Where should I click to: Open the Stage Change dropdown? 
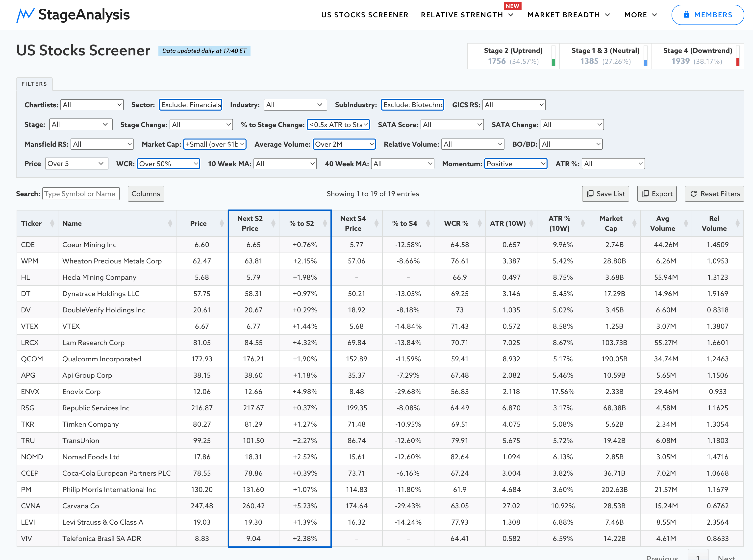click(201, 124)
